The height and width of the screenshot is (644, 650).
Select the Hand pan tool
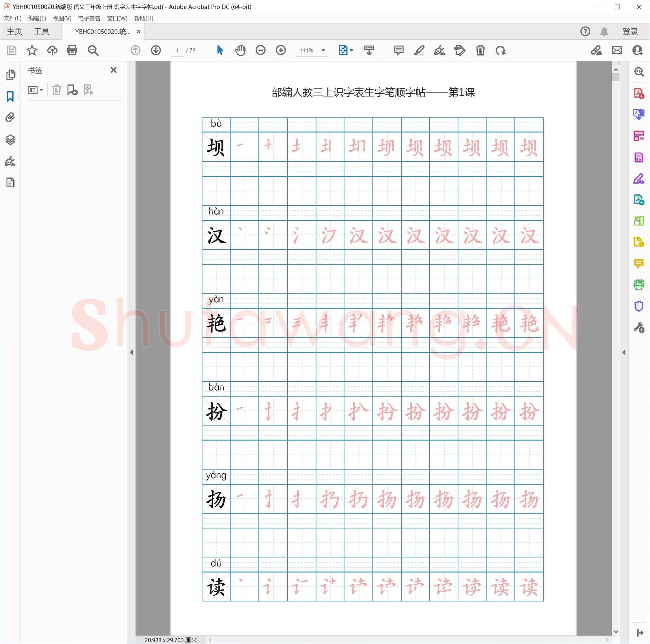tap(240, 50)
